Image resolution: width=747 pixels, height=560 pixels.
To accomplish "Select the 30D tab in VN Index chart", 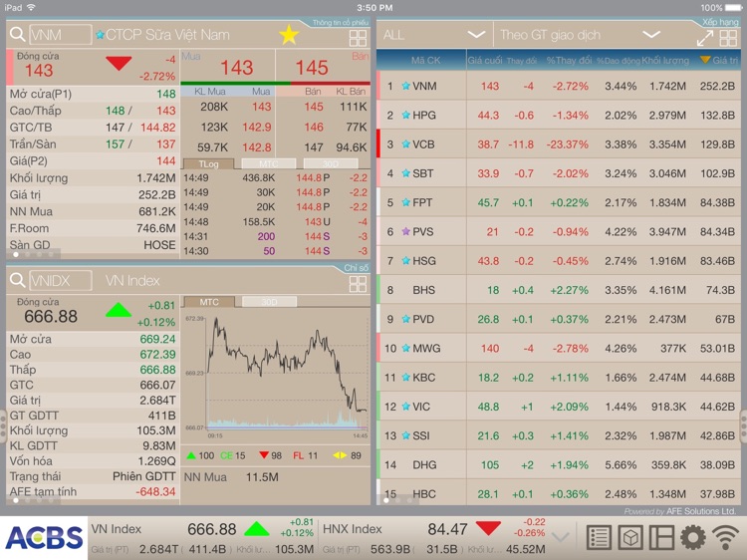I will (269, 302).
